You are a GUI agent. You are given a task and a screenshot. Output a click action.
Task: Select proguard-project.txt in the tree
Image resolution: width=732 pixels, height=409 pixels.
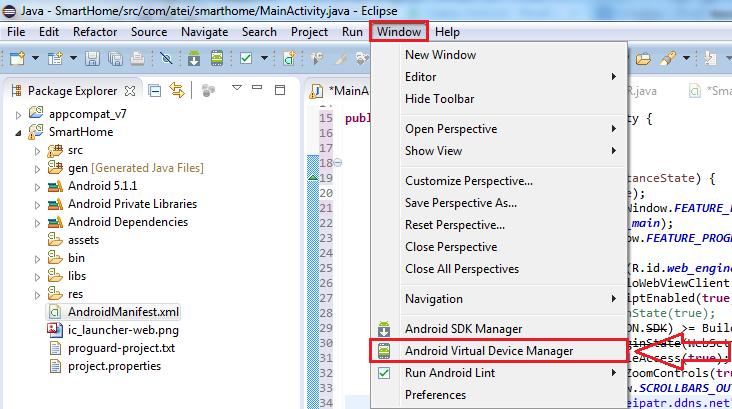[x=121, y=348]
